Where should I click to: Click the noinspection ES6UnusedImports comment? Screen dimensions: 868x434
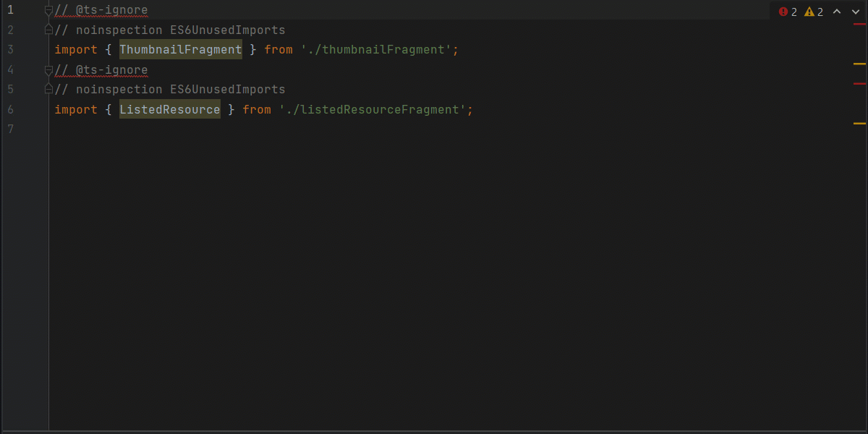point(169,30)
